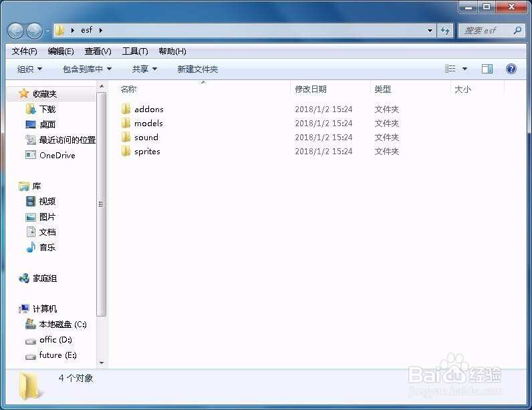The image size is (532, 410).
Task: Open the 帮助(H) menu
Action: point(172,51)
